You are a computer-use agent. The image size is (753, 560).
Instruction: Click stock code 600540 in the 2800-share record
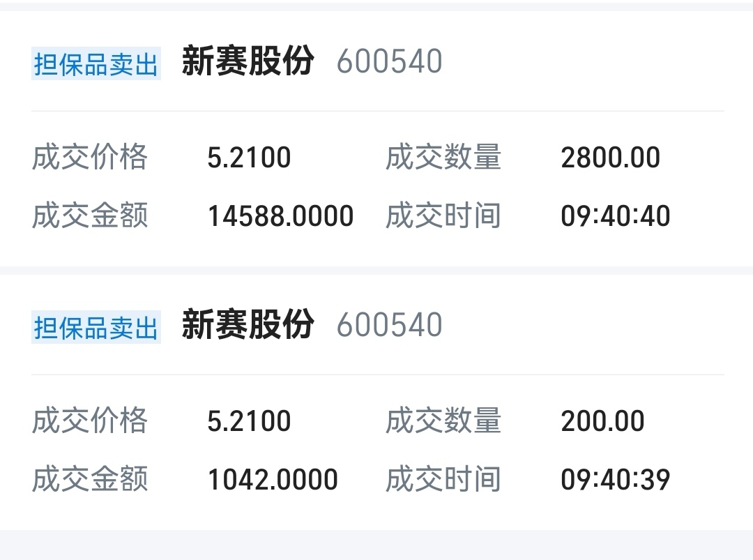(x=389, y=62)
